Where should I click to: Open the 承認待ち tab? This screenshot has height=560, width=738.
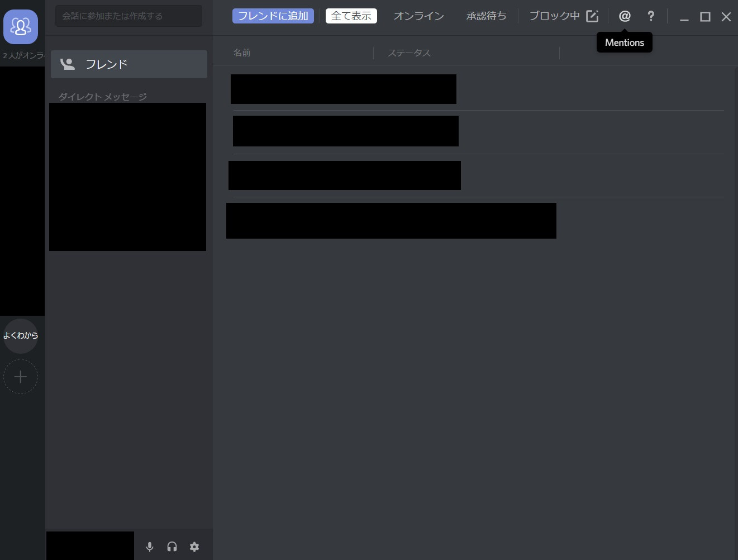tap(485, 16)
